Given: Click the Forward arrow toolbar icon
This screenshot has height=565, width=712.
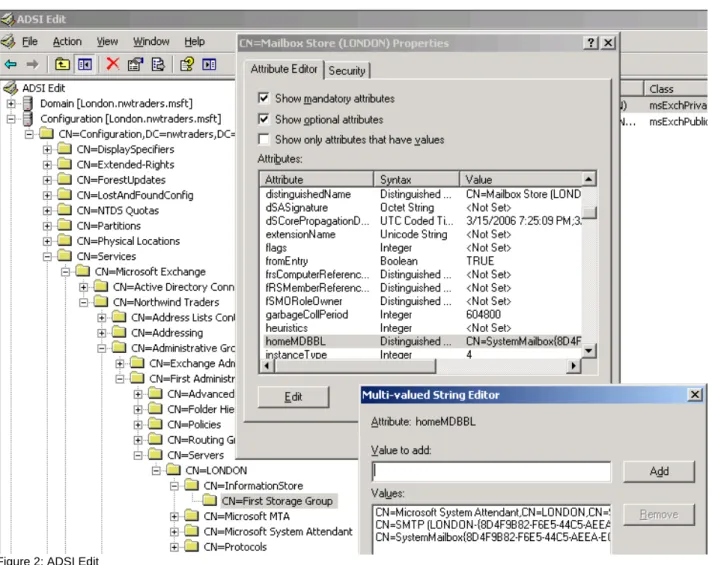Looking at the screenshot, I should click(32, 64).
